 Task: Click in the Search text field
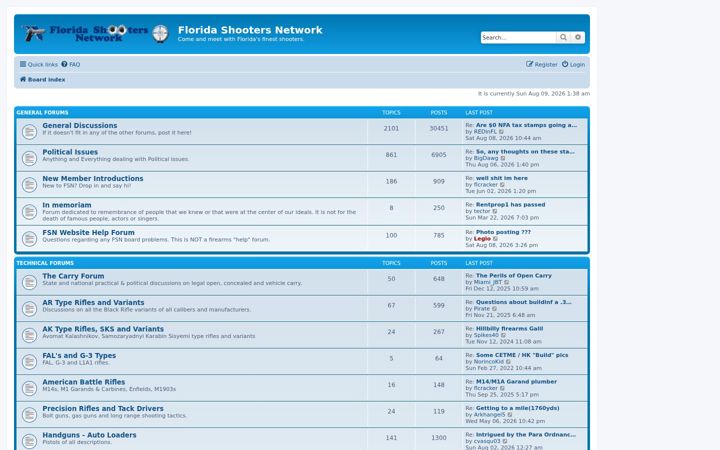pyautogui.click(x=518, y=38)
